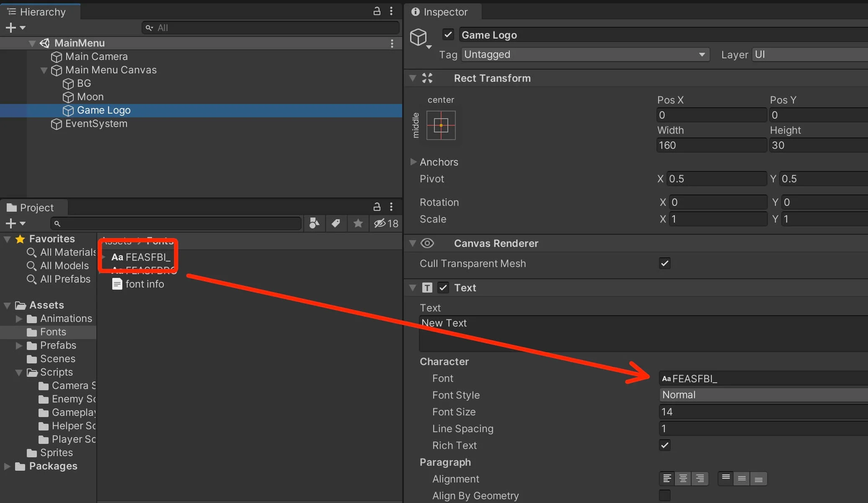
Task: Collapse the Scripts folder
Action: 18,372
